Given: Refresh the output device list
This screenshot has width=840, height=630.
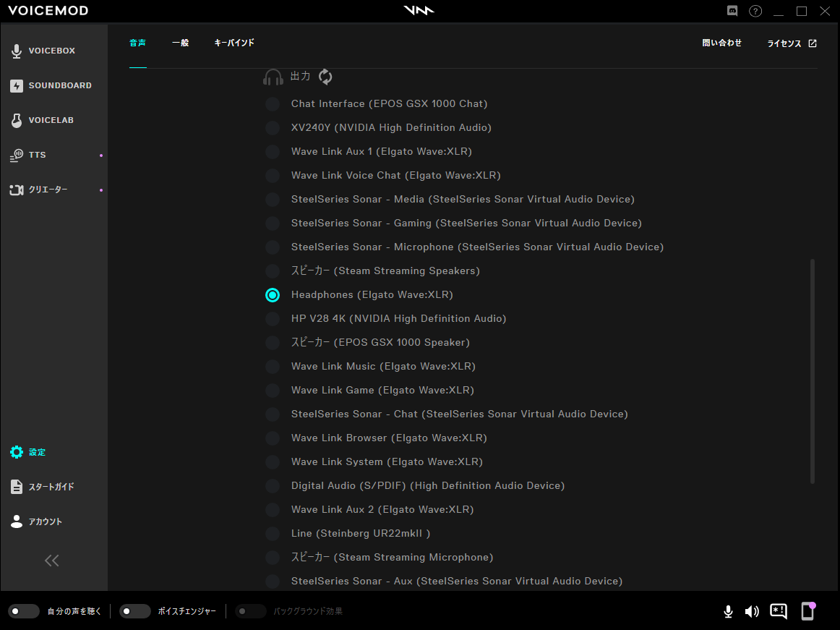Looking at the screenshot, I should click(x=325, y=77).
